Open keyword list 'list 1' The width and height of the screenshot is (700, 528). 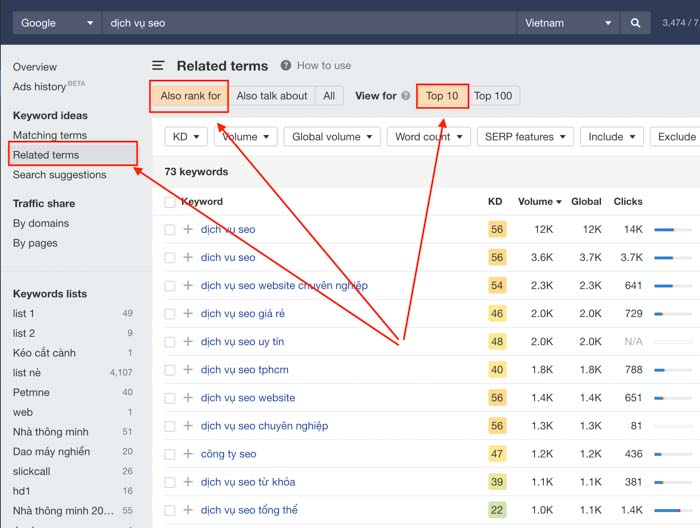24,314
